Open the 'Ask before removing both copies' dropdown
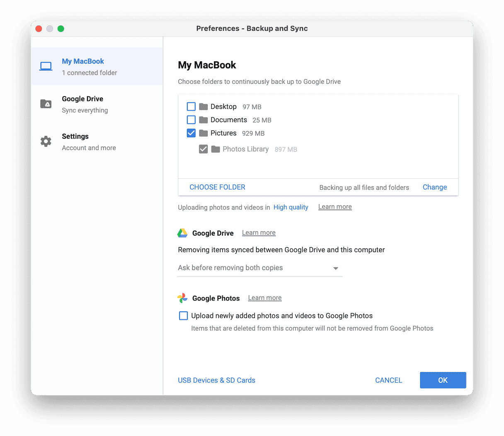504x436 pixels. coord(259,268)
